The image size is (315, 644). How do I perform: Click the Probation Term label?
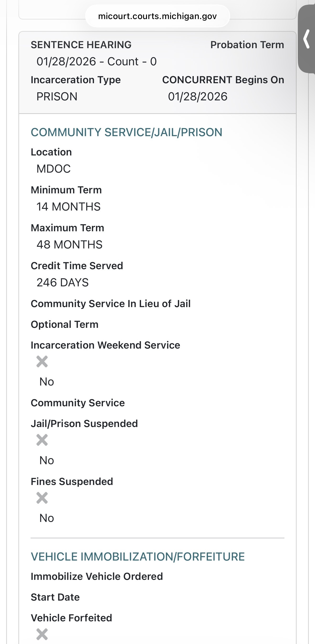(247, 45)
